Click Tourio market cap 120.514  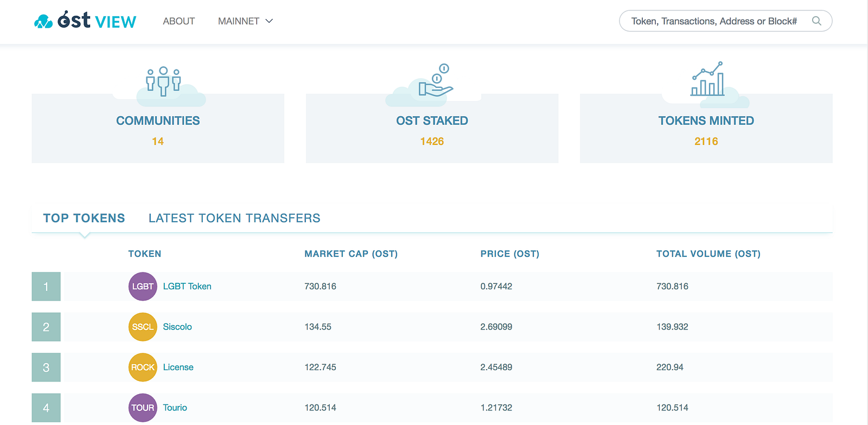click(321, 408)
